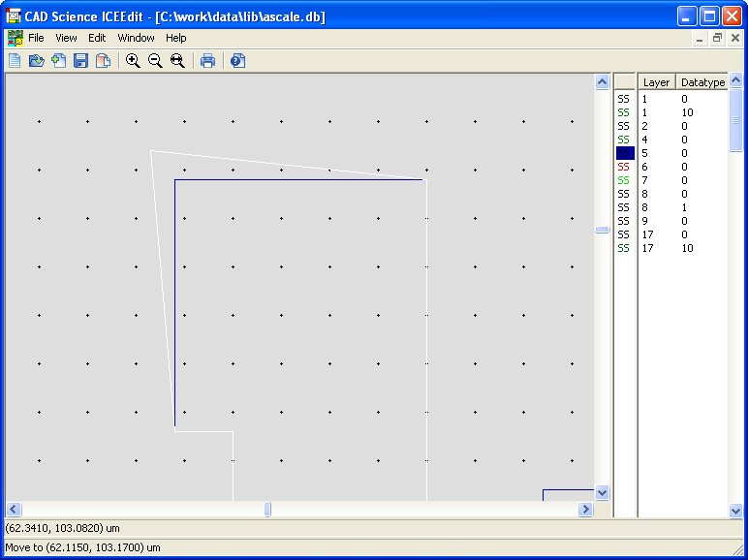This screenshot has width=748, height=560.
Task: Toggle SS marker for layer 8 datatype 1
Action: (623, 207)
